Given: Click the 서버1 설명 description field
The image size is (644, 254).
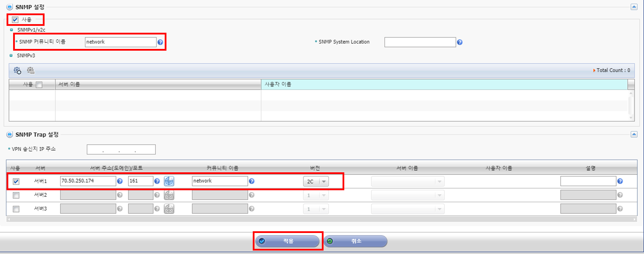Looking at the screenshot, I should (x=588, y=181).
